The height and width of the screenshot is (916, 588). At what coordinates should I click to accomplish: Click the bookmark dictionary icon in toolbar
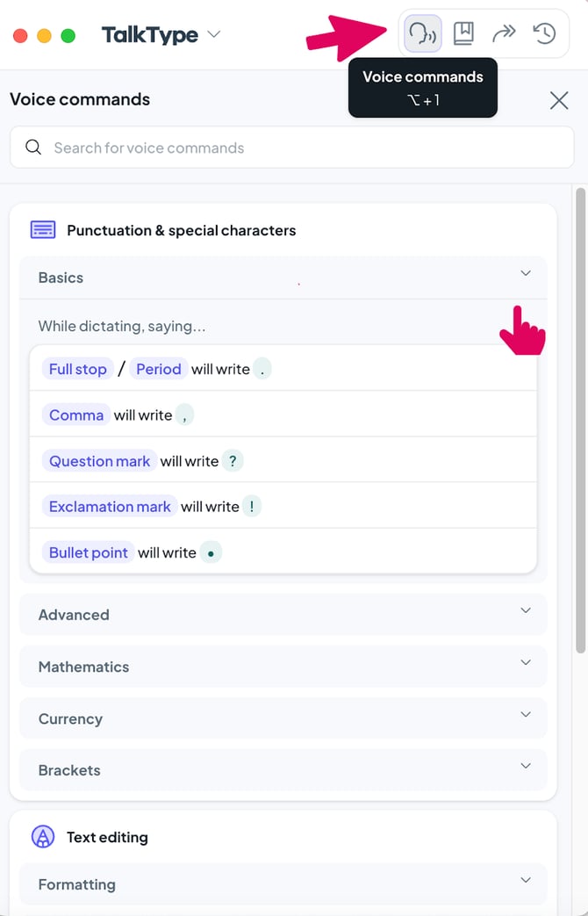463,34
